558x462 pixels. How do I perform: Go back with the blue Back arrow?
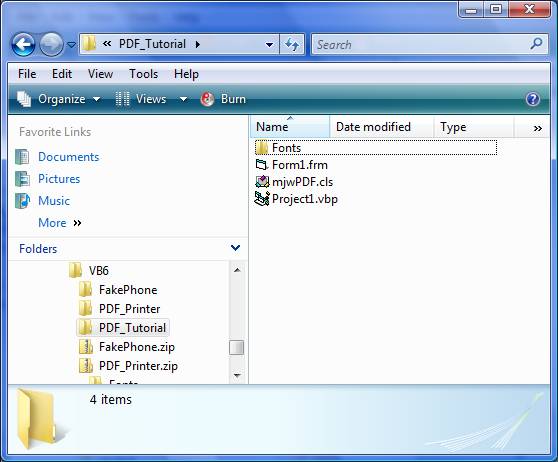23,44
